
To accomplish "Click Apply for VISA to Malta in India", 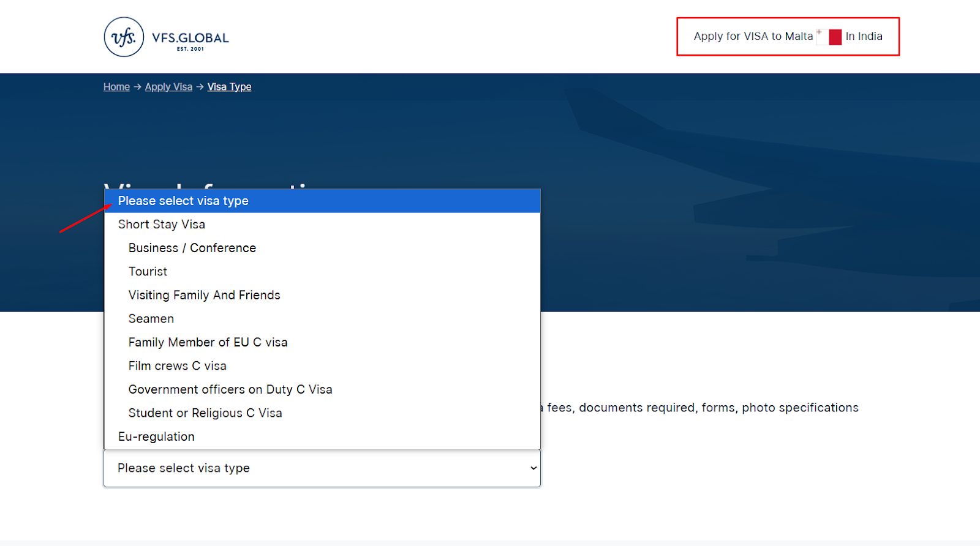I will [788, 37].
